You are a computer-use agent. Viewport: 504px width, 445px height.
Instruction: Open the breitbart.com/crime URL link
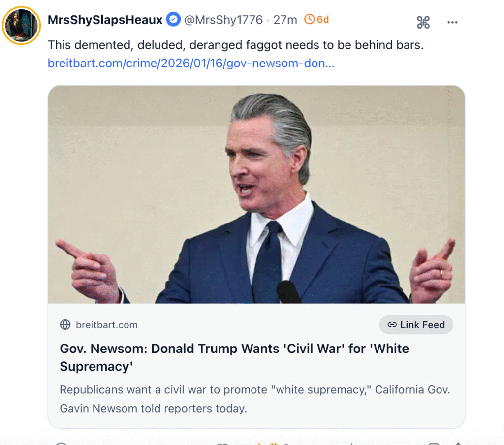click(x=191, y=64)
